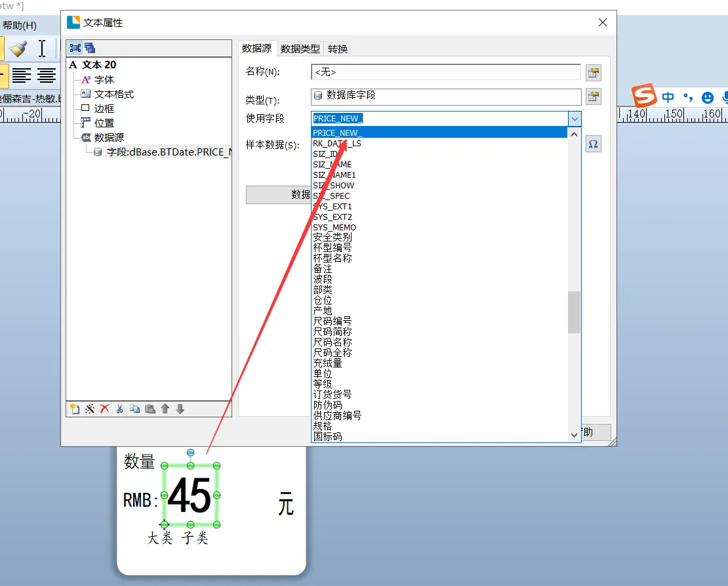
Task: Click the copy icon below the tree
Action: pyautogui.click(x=134, y=409)
